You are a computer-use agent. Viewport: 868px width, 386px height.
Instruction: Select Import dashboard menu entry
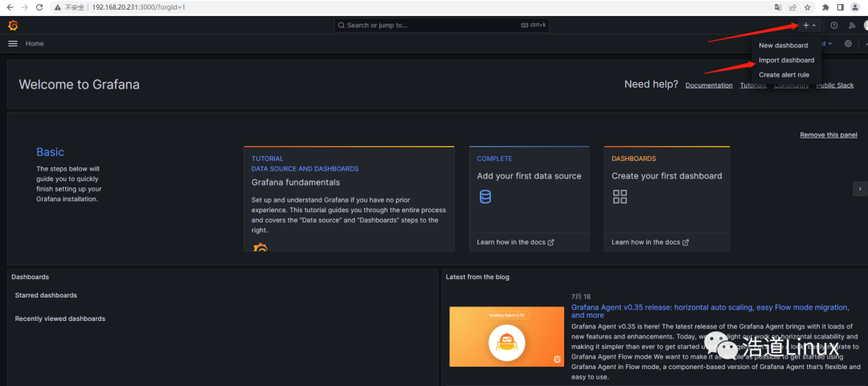click(x=787, y=60)
